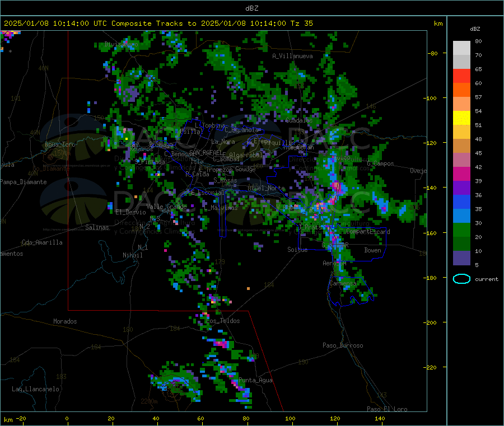This screenshot has width=504, height=426.
Task: Click the 'Cda_Amarilla' map label
Action: click(42, 242)
